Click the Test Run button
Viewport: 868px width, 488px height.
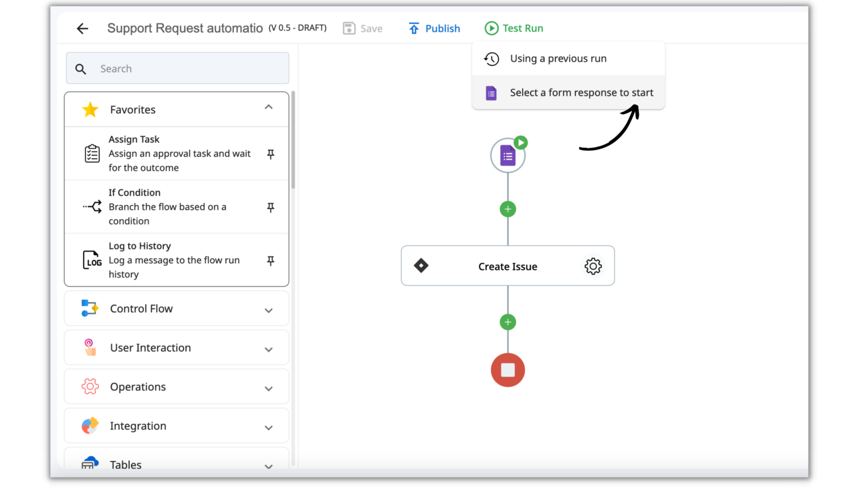pos(513,28)
